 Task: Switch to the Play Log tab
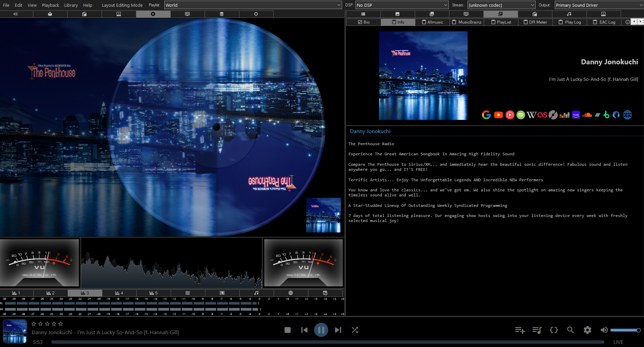click(x=570, y=22)
